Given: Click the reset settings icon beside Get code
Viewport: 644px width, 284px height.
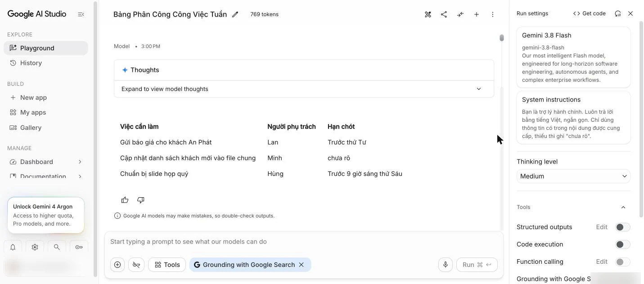Looking at the screenshot, I should (x=618, y=13).
